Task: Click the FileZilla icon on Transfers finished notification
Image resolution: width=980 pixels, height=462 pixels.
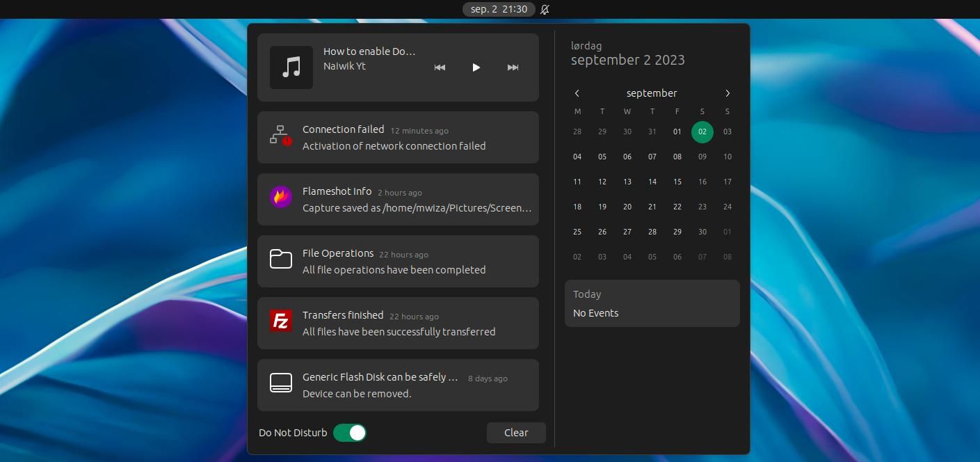Action: click(280, 321)
